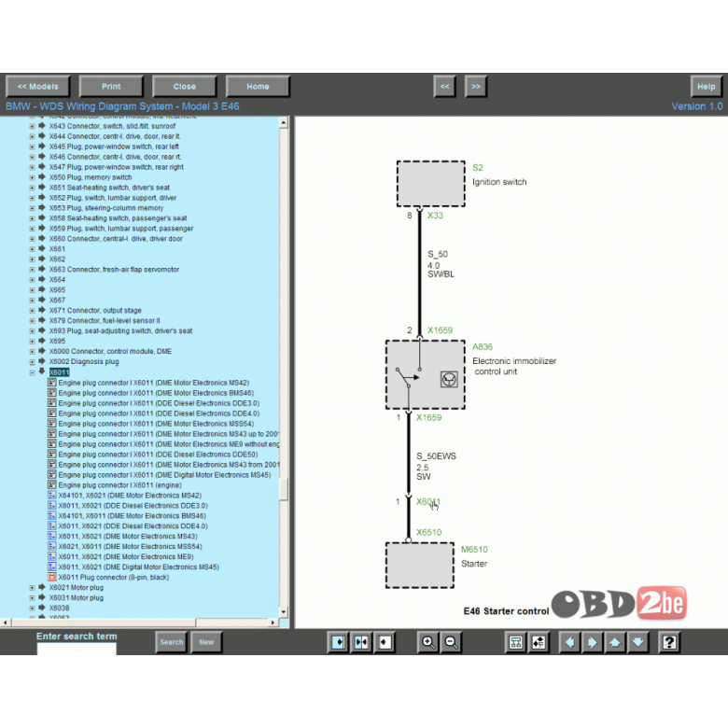Select X679 Connector, fuel-level sensor II
This screenshot has height=728, width=728.
pos(105,321)
